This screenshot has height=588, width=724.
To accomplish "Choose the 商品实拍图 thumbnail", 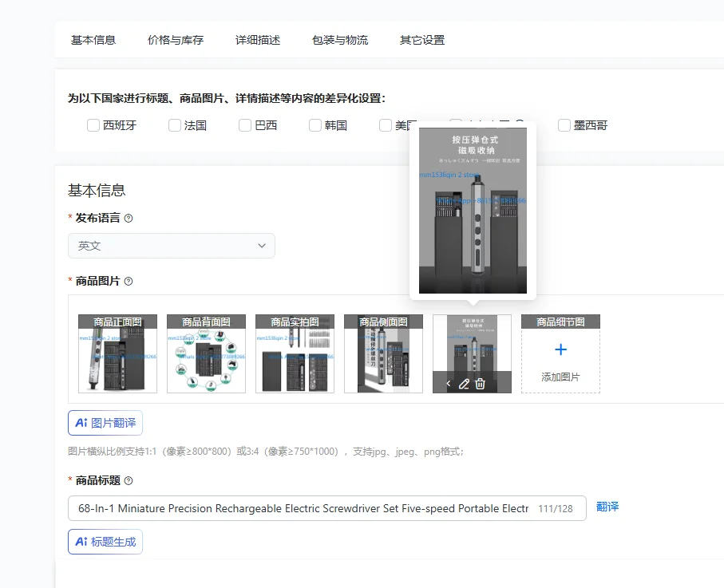I will pos(295,354).
